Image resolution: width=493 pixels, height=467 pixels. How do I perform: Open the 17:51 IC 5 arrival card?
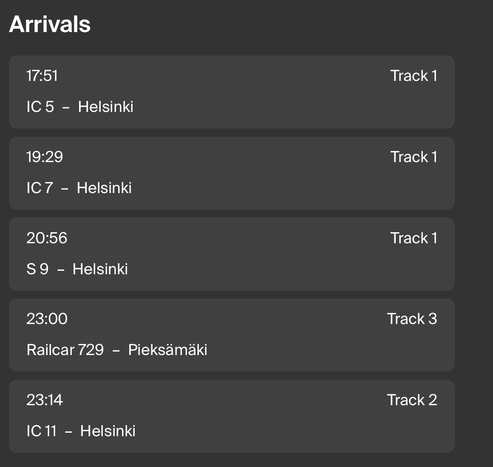pyautogui.click(x=232, y=92)
